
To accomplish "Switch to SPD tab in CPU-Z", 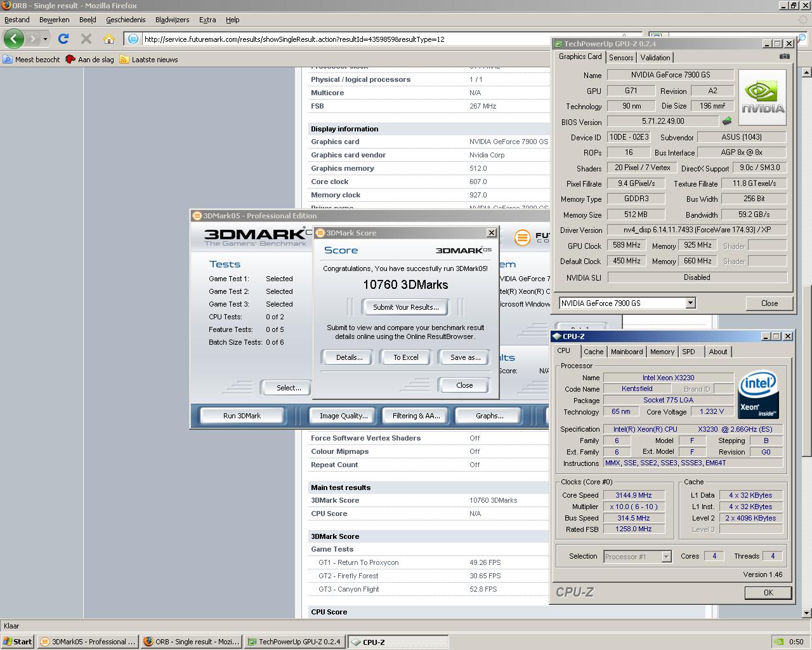I will tap(688, 352).
